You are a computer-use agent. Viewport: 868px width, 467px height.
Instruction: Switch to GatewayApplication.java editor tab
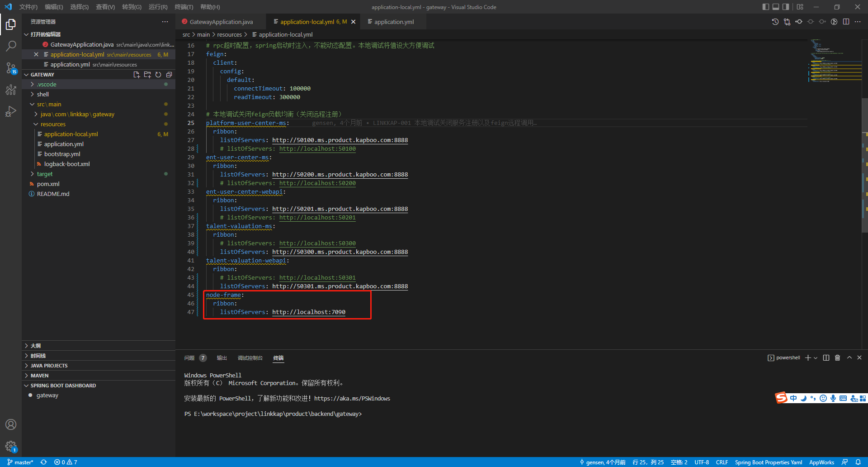(x=221, y=22)
